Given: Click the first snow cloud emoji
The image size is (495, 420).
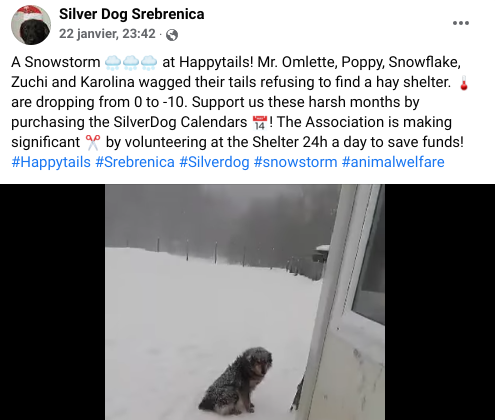Looking at the screenshot, I should [113, 63].
